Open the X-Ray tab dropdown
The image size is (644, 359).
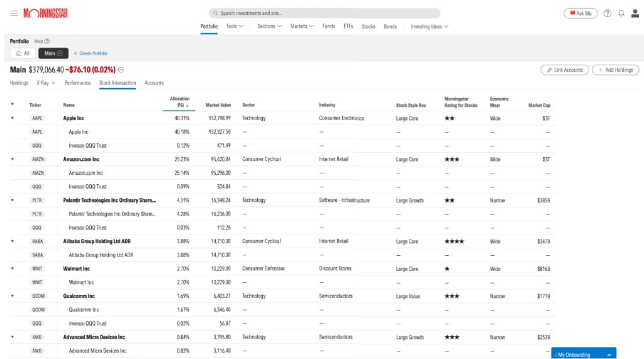[45, 83]
